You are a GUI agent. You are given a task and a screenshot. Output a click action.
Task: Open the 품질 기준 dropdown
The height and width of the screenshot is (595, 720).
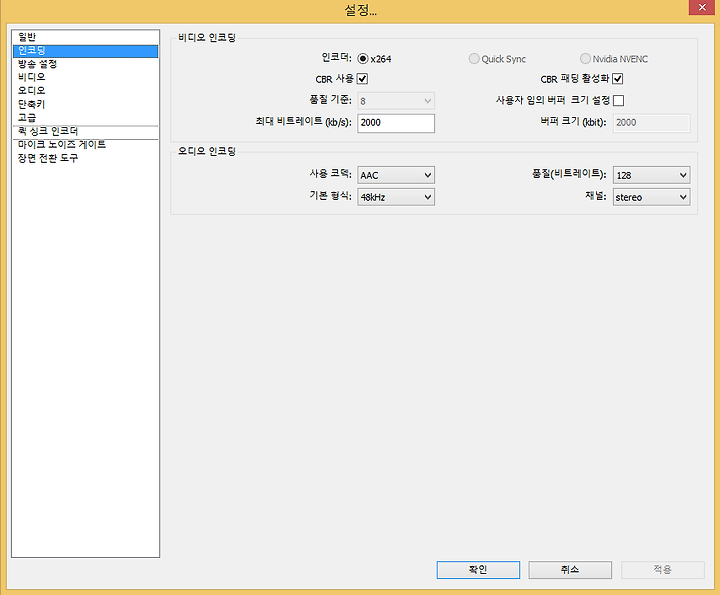pos(396,101)
